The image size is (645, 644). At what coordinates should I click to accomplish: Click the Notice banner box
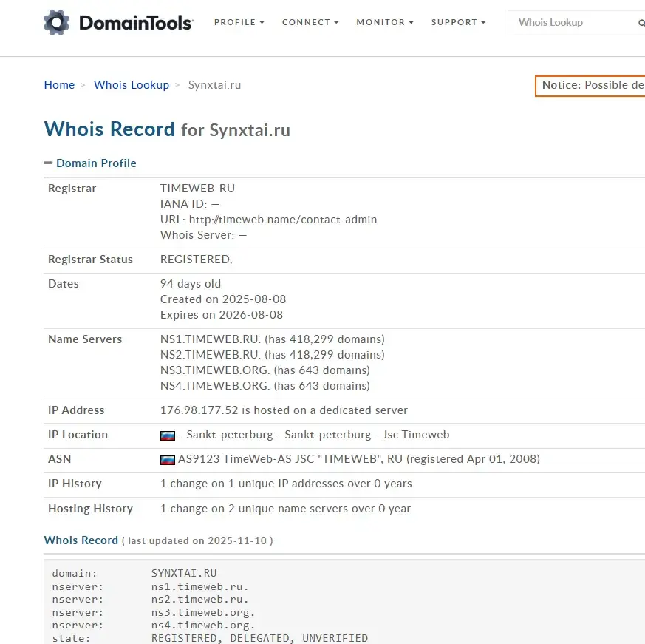tap(590, 86)
